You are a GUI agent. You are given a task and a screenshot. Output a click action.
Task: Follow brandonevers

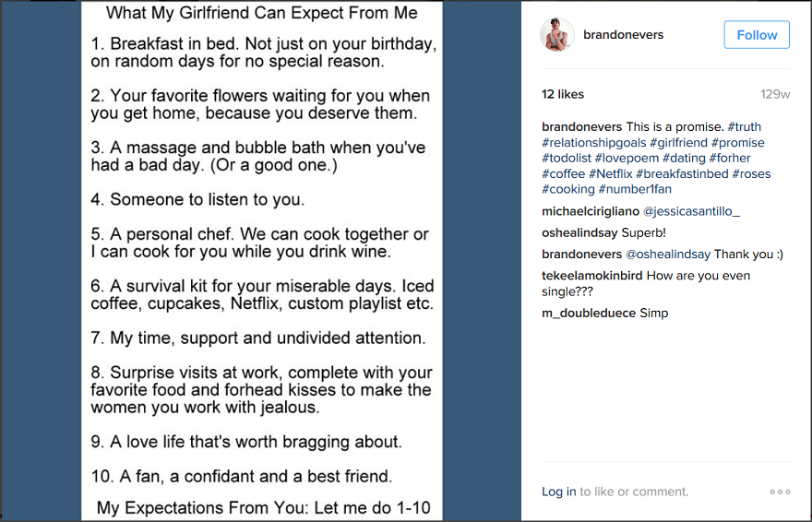point(757,35)
